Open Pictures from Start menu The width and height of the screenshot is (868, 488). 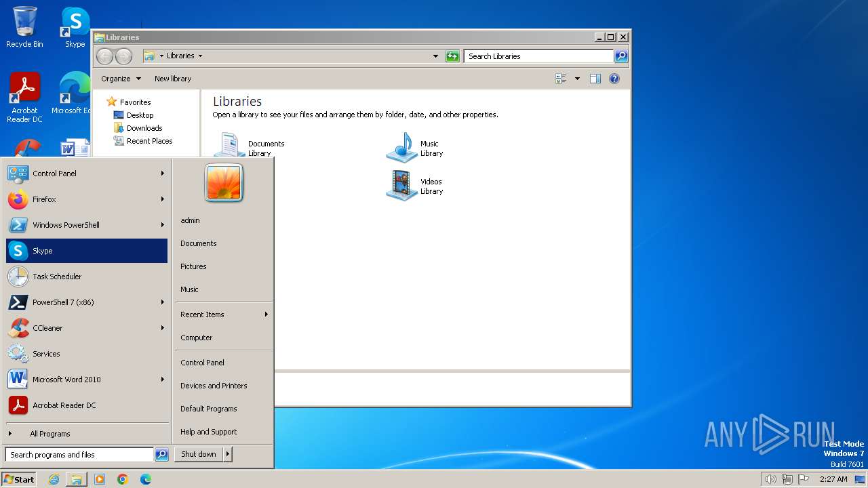click(193, 266)
